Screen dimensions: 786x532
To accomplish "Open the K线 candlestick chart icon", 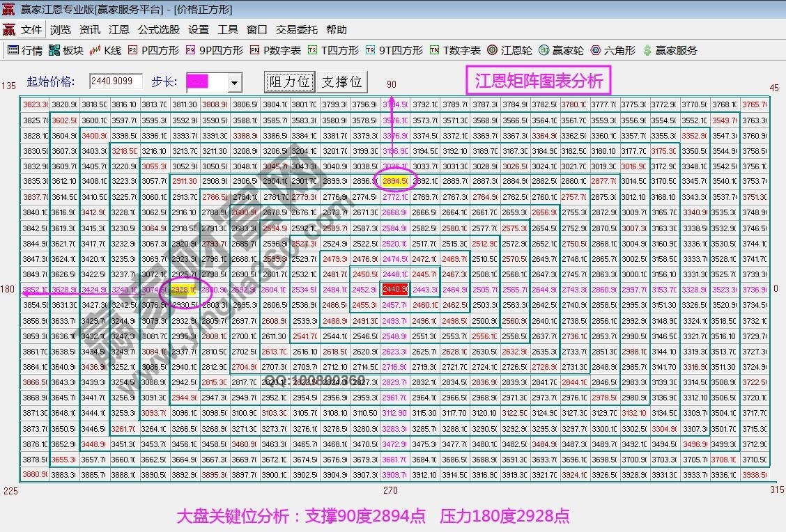I will pyautogui.click(x=105, y=50).
